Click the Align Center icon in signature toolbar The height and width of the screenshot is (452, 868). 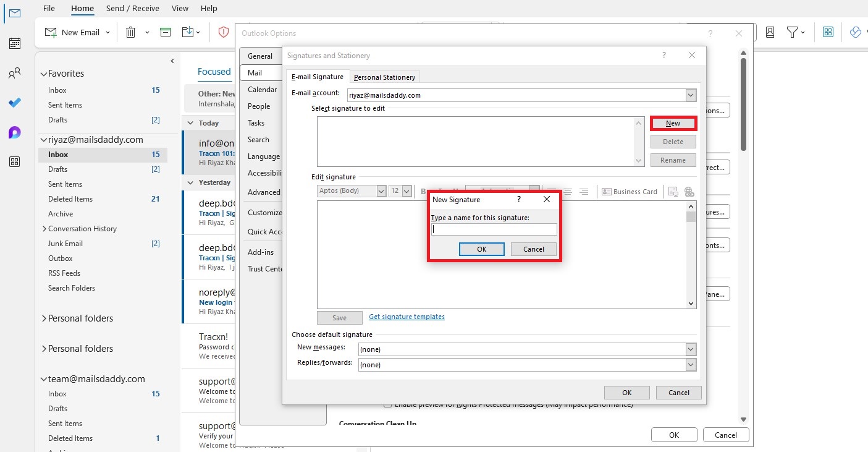(567, 192)
